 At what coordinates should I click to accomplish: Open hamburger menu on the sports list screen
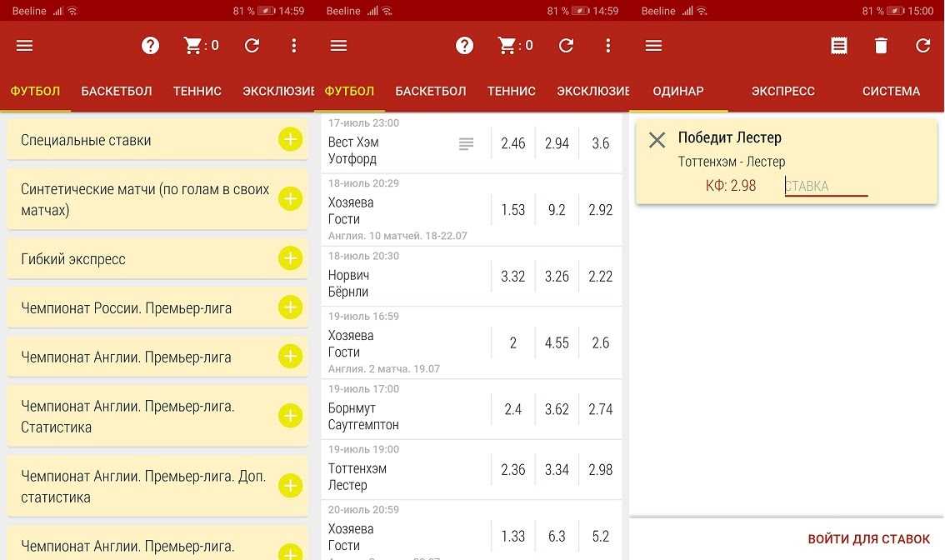click(x=25, y=45)
